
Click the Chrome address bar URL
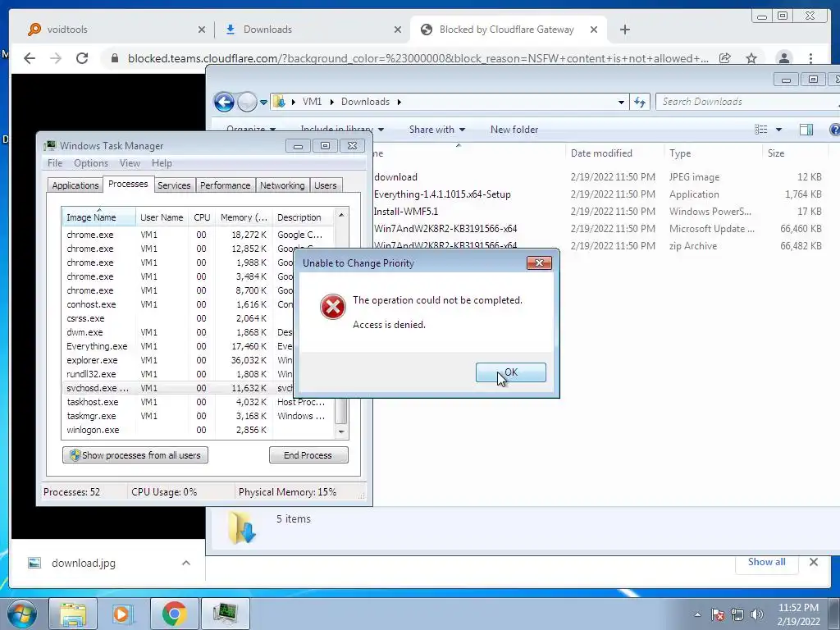418,58
